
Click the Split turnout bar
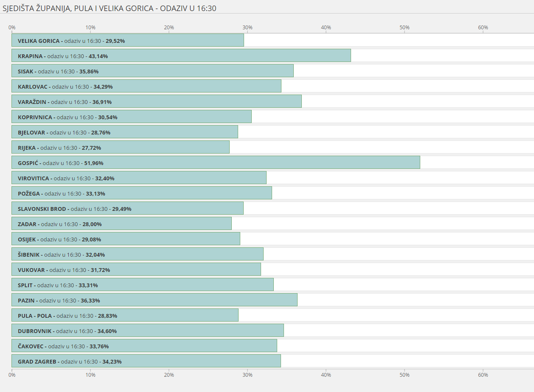pos(143,285)
